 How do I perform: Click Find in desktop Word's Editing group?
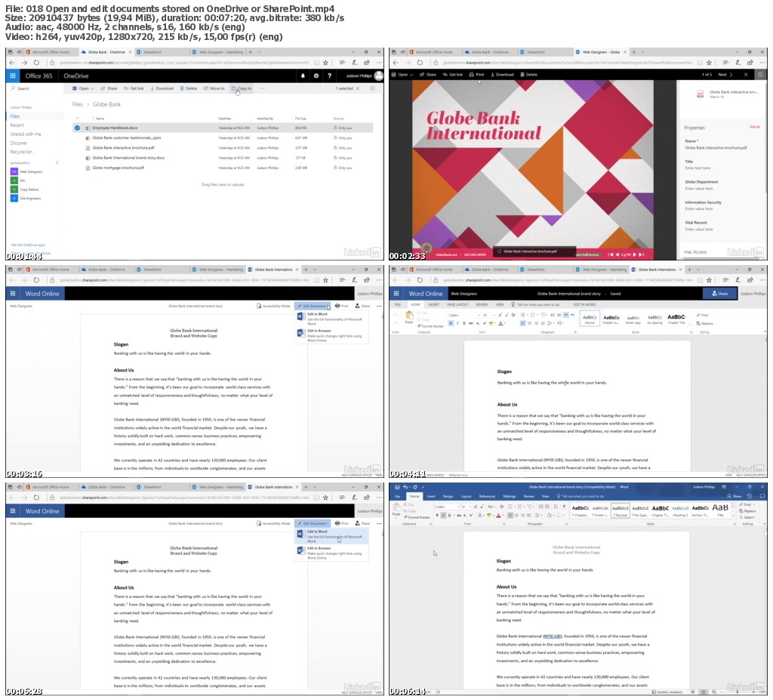(745, 504)
